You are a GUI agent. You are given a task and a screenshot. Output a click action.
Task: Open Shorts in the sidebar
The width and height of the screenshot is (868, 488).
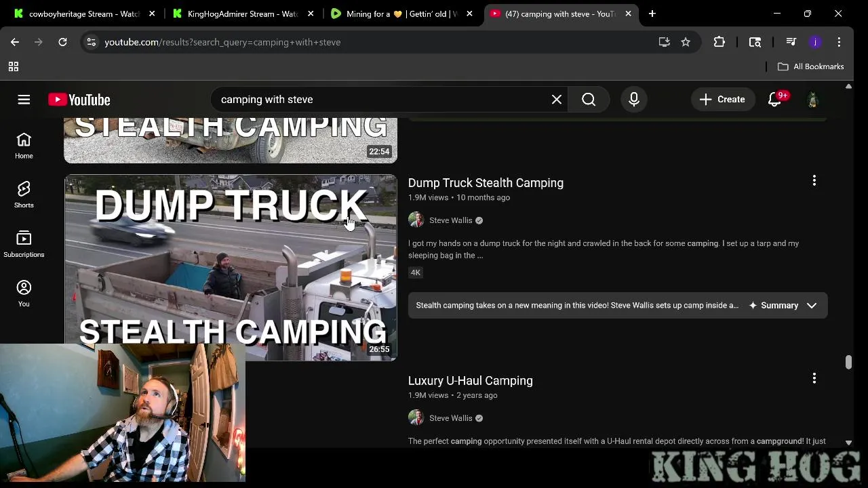(24, 195)
